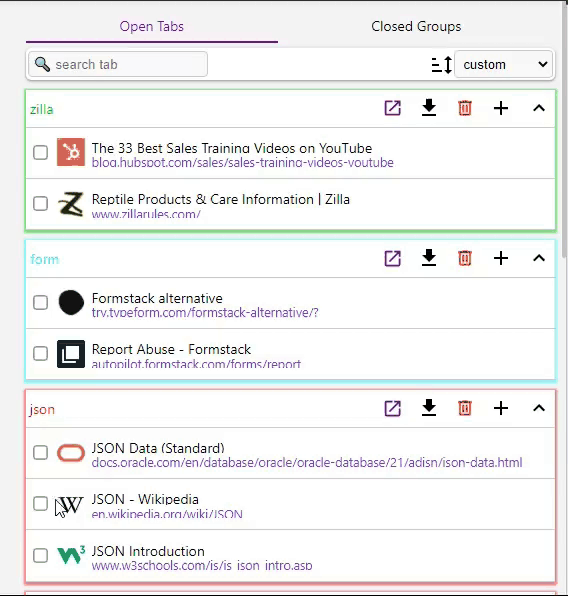This screenshot has height=596, width=568.
Task: Delete the form group via trash icon
Action: pos(465,258)
